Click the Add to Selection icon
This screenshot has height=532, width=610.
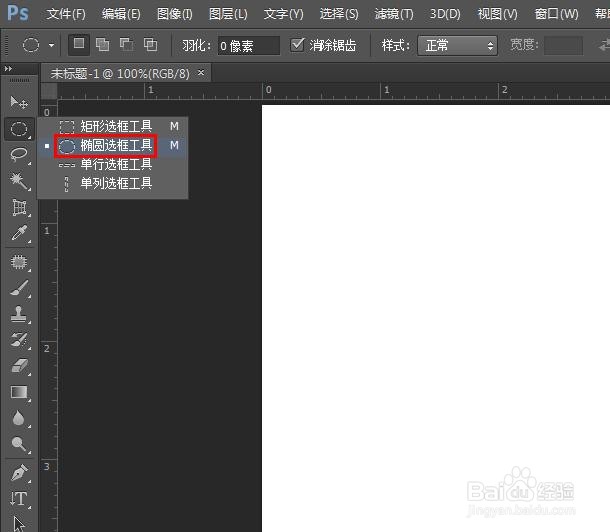(102, 44)
